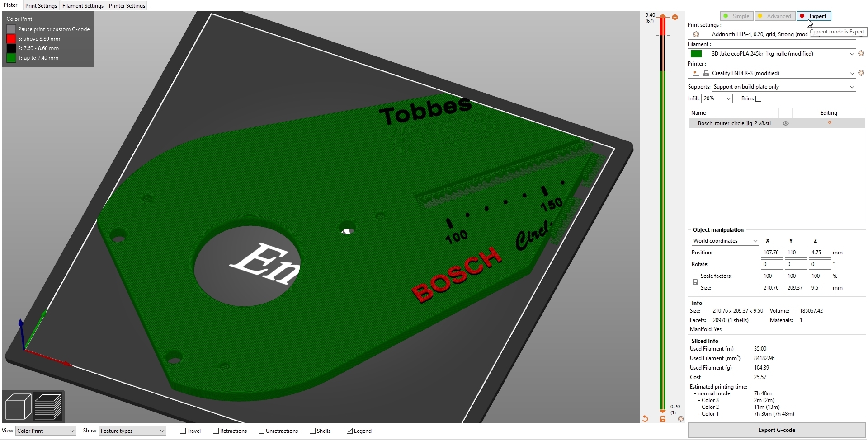Click the Name column header in object list
This screenshot has height=440, width=868.
tap(733, 113)
